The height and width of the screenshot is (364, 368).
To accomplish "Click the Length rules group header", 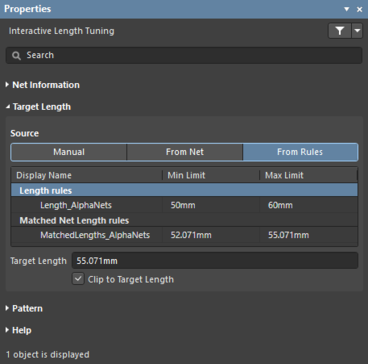I will 184,190.
